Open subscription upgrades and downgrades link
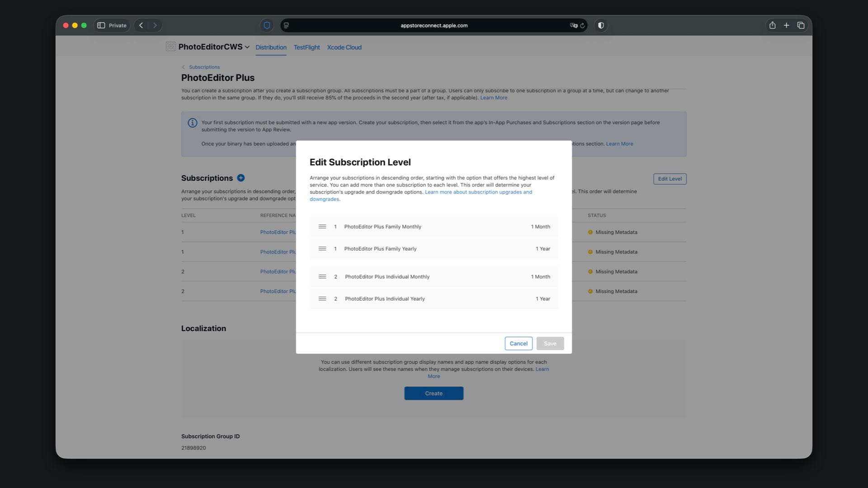 (x=478, y=192)
